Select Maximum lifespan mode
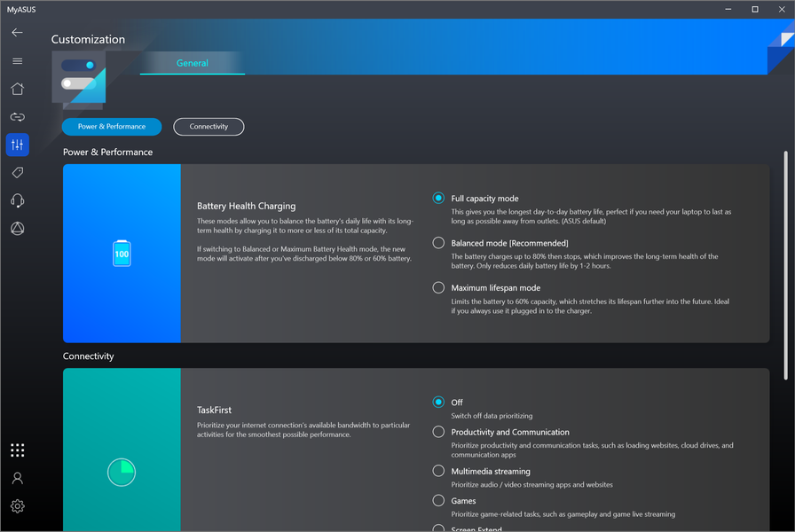Viewport: 795px width, 532px height. 438,288
